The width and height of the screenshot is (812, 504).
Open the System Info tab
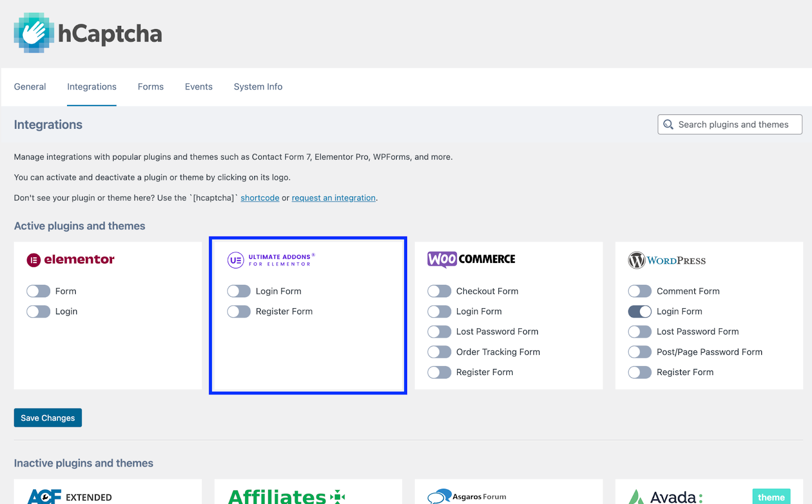point(258,87)
